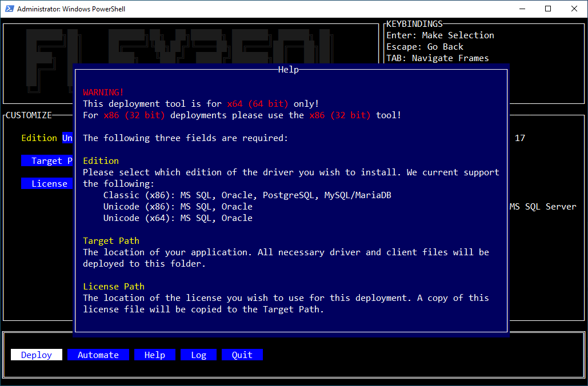Open Help from the bottom bar
This screenshot has height=386, width=588.
click(154, 355)
